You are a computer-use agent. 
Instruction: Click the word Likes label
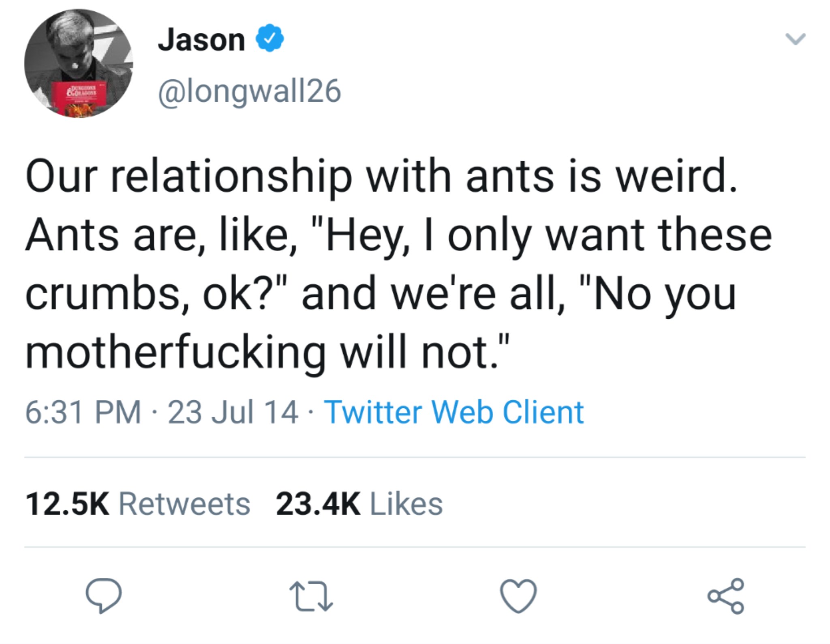point(406,504)
